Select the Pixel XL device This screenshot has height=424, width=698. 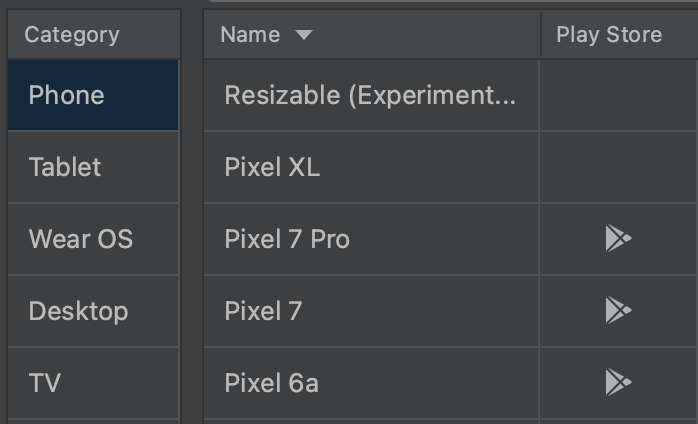click(272, 167)
